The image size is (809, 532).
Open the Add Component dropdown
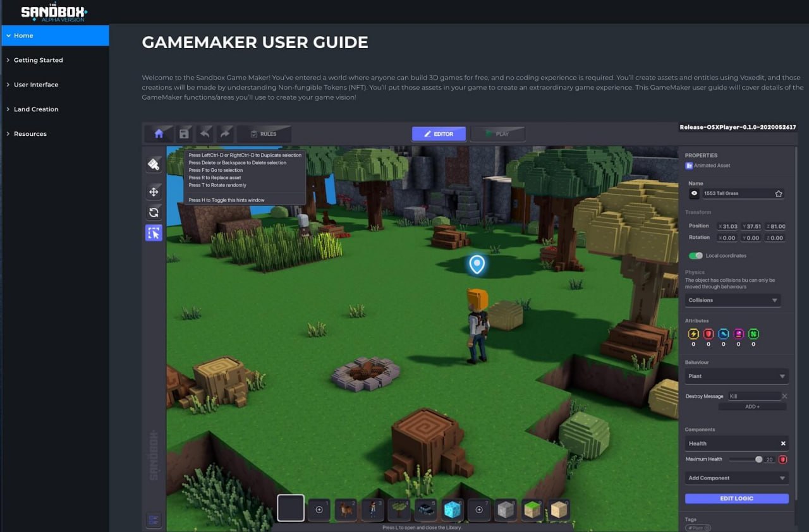[x=736, y=478]
